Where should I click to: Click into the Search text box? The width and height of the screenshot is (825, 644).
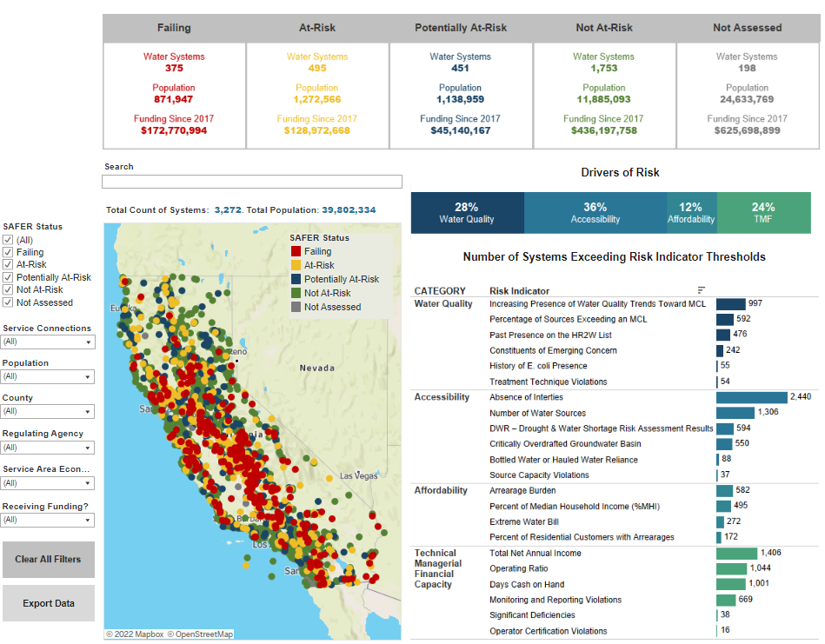pos(252,182)
